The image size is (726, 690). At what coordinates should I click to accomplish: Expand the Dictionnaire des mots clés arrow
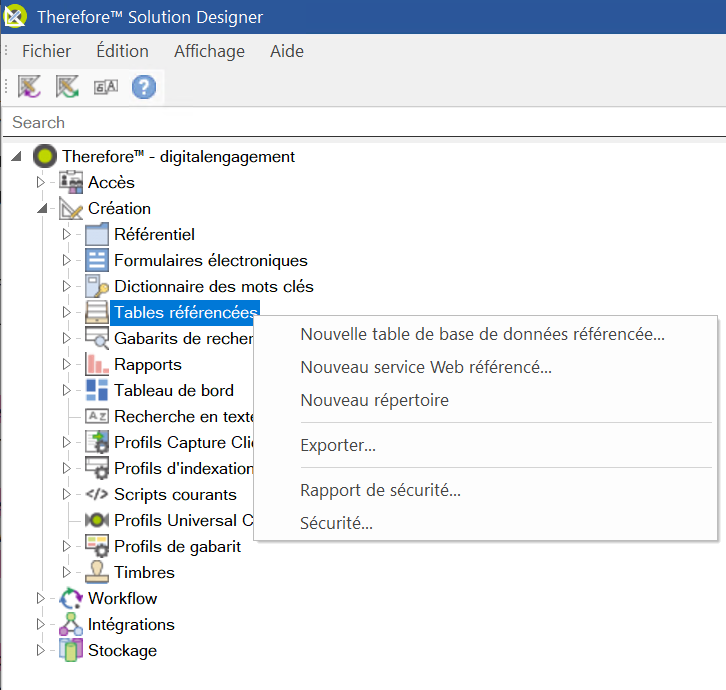(67, 286)
